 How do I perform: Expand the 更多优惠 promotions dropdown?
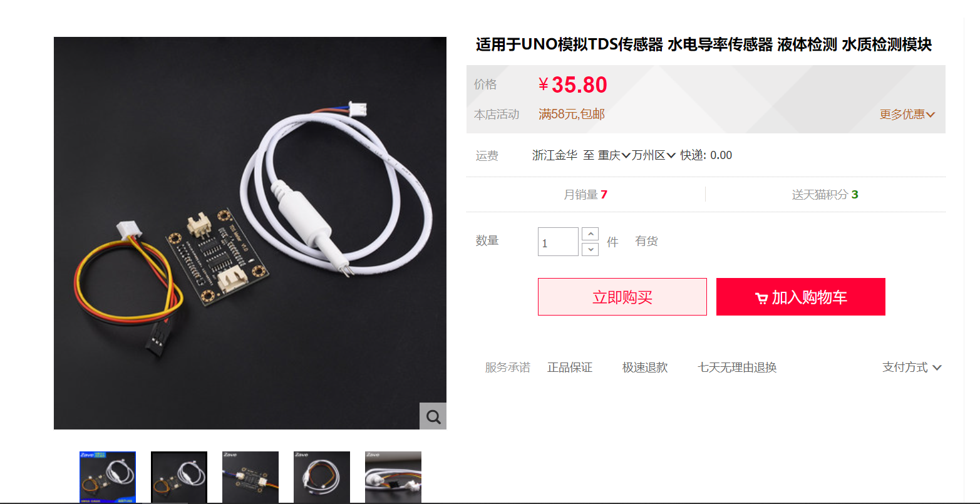(907, 115)
